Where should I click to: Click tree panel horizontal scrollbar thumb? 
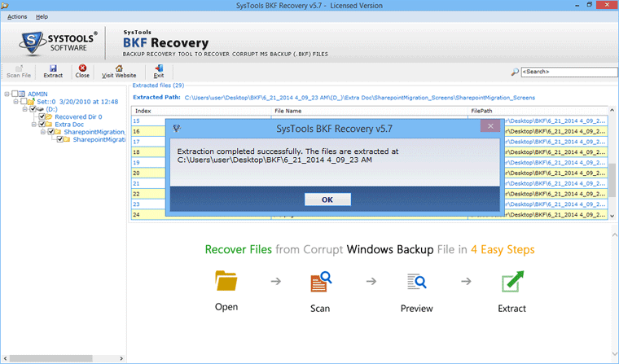click(x=50, y=358)
